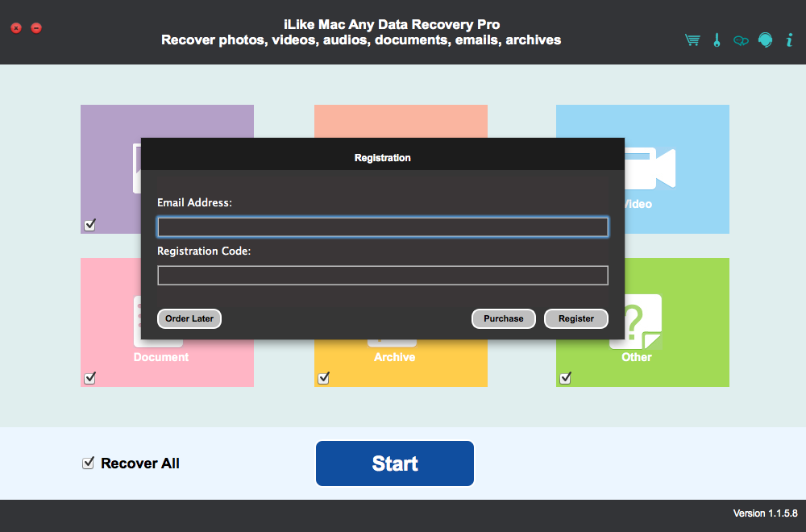806x532 pixels.
Task: Focus the Email Address input field
Action: click(383, 227)
